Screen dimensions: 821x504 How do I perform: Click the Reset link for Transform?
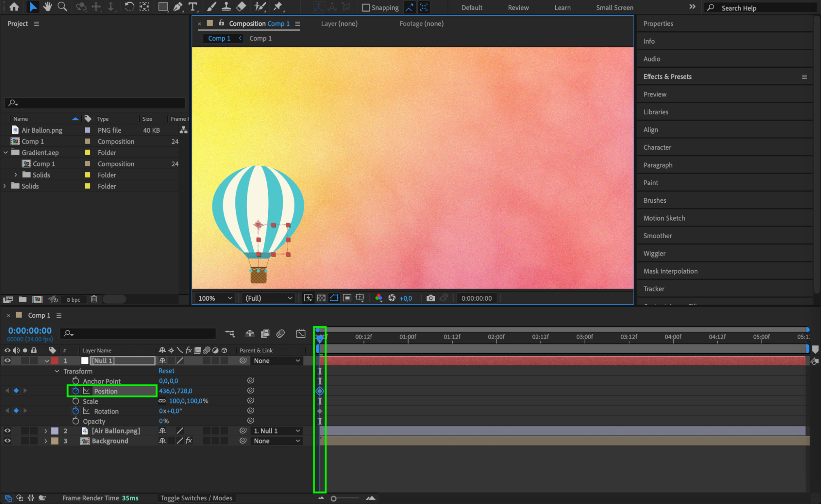[x=166, y=371]
